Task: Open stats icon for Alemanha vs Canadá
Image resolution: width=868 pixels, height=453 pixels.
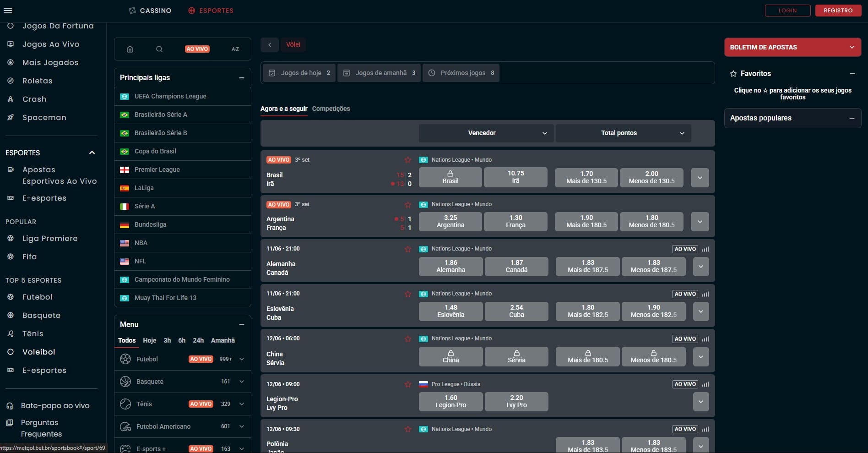Action: 705,249
